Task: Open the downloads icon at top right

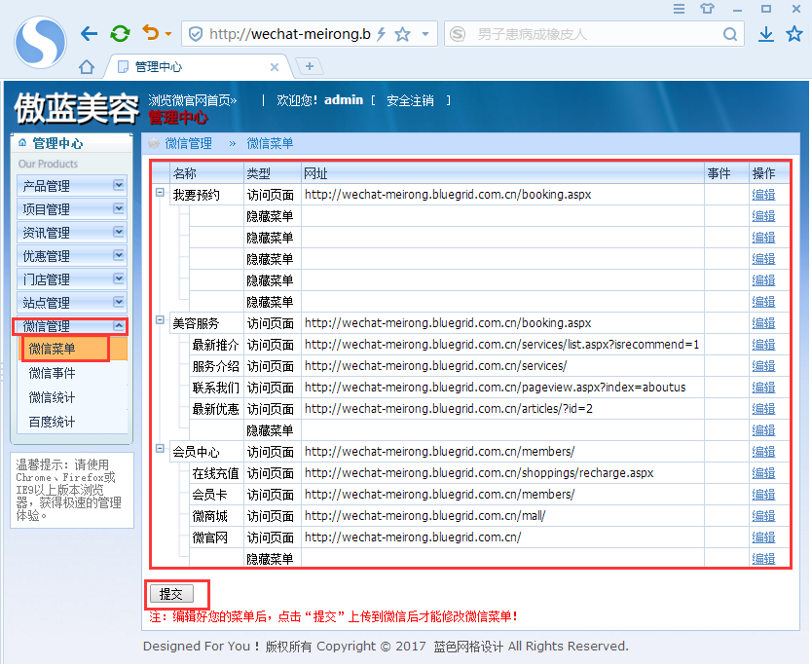Action: point(765,32)
